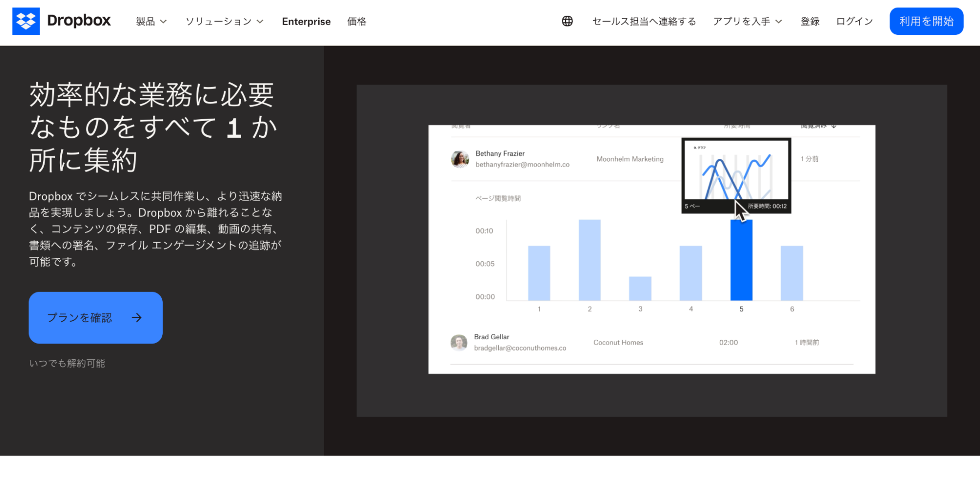Click the bradgellar@coconuthomes.co email
Viewport: 980px width, 500px height.
520,348
